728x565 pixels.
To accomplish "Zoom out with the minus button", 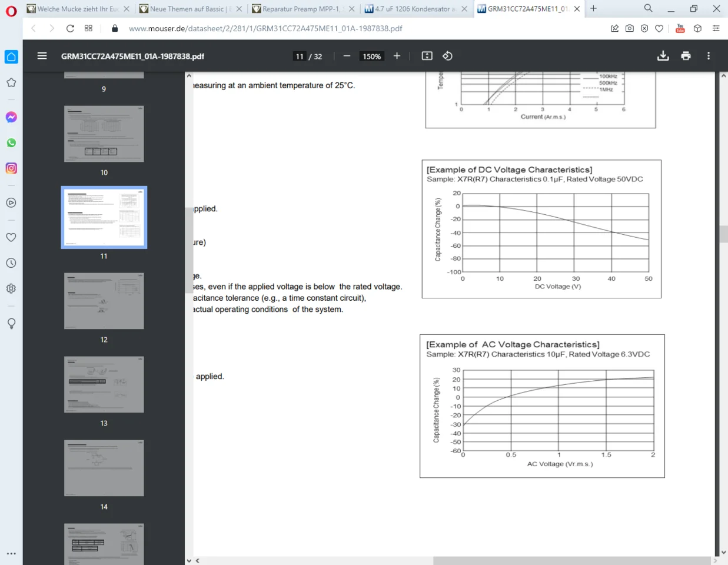I will [x=347, y=56].
